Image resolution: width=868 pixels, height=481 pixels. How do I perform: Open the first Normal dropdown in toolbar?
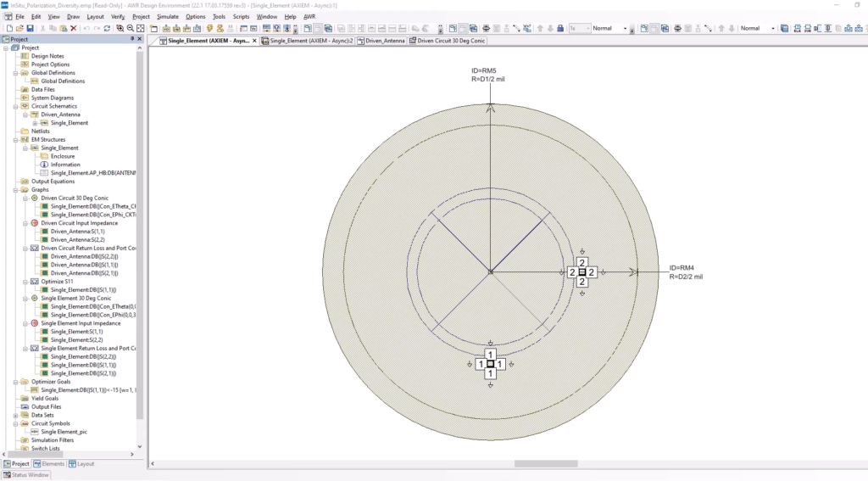(x=625, y=28)
